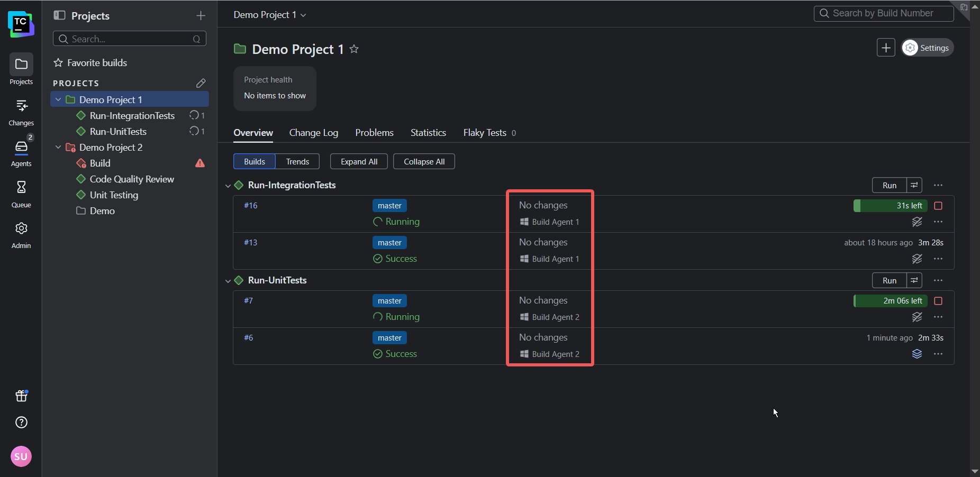
Task: Open the Demo Project 1 breadcrumb dropdown
Action: tap(270, 15)
